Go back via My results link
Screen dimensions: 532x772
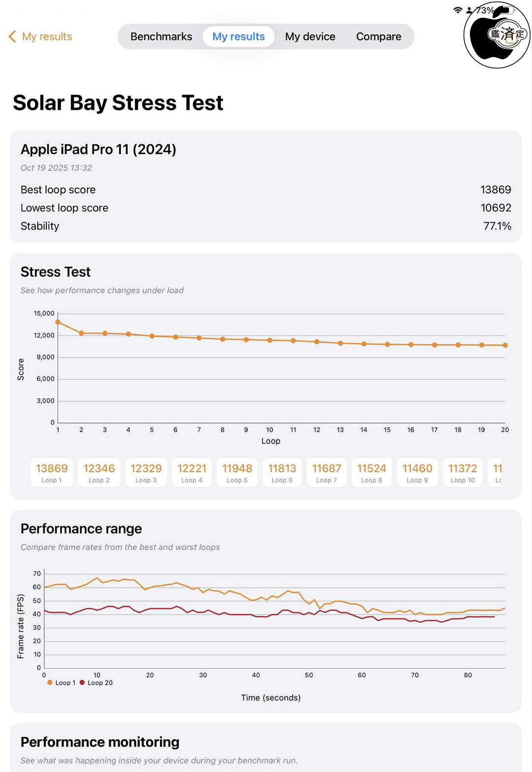click(x=47, y=36)
